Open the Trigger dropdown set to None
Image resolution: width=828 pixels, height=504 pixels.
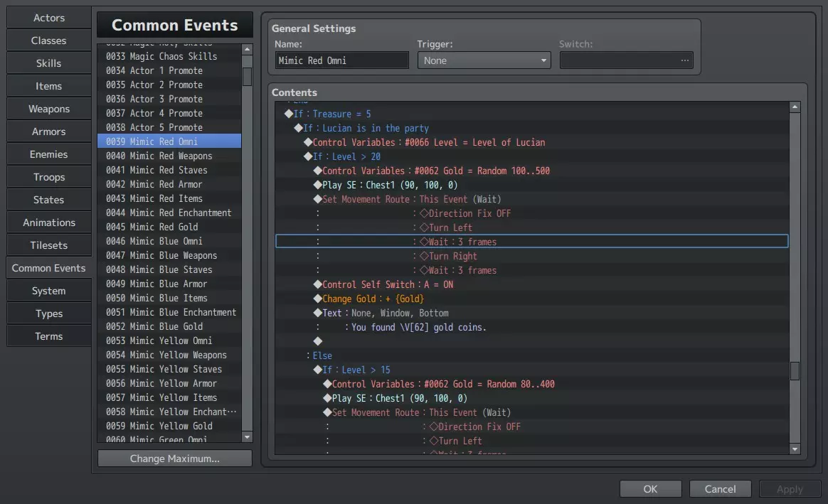tap(484, 60)
